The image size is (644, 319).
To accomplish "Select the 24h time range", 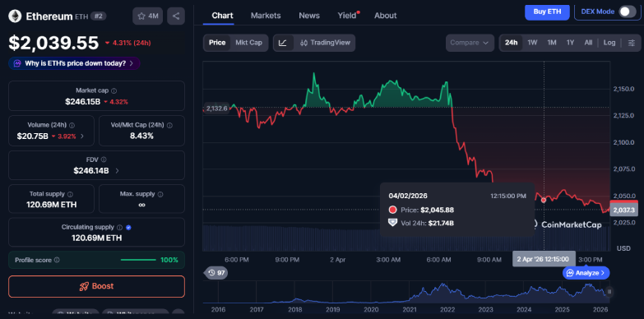I will [x=511, y=43].
